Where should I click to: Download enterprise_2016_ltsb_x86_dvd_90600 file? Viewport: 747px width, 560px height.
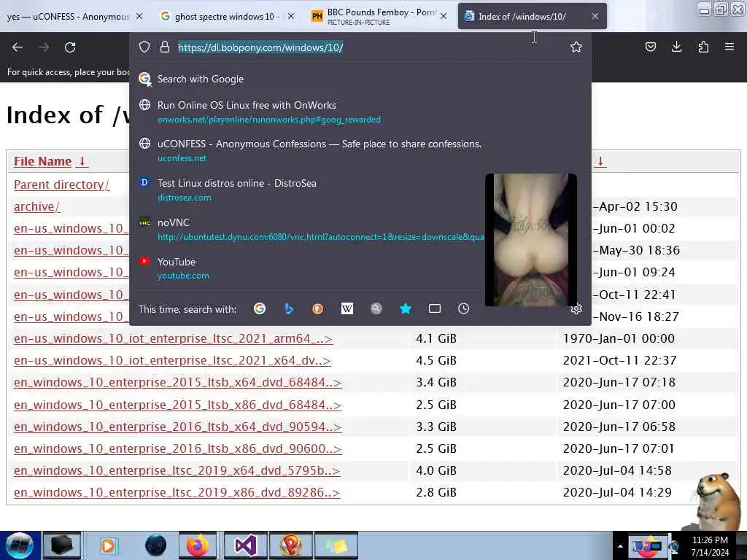(x=178, y=448)
